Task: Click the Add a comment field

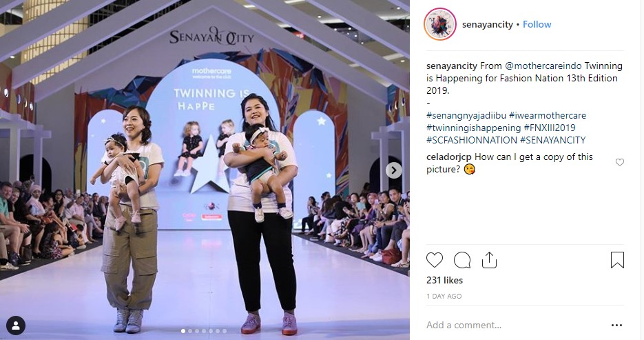Action: [x=513, y=326]
